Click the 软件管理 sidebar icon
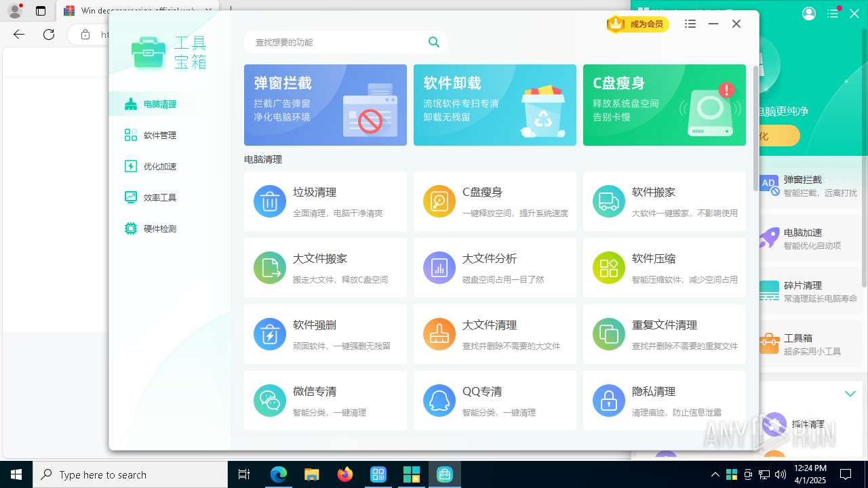The width and height of the screenshot is (868, 488). (131, 135)
